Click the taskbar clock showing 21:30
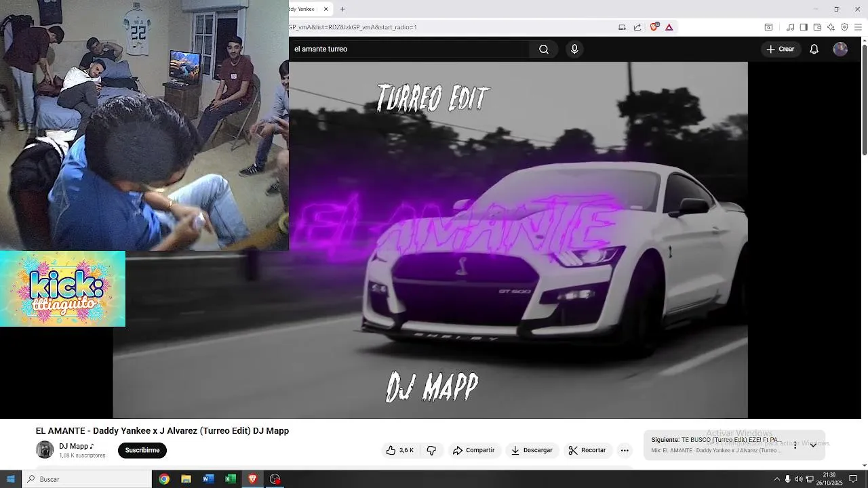 tap(829, 479)
